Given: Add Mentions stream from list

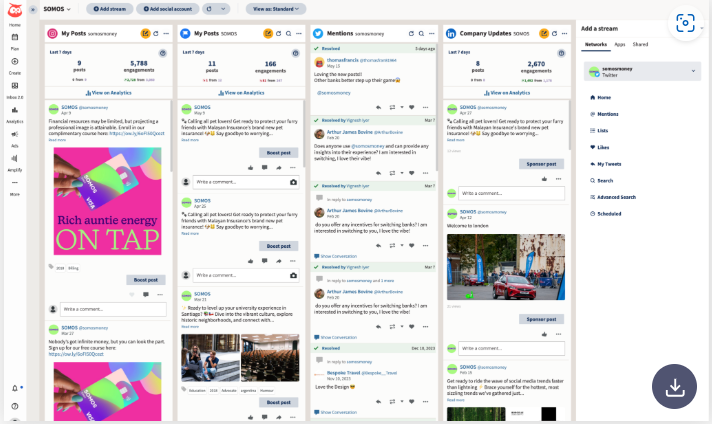Looking at the screenshot, I should coord(604,114).
